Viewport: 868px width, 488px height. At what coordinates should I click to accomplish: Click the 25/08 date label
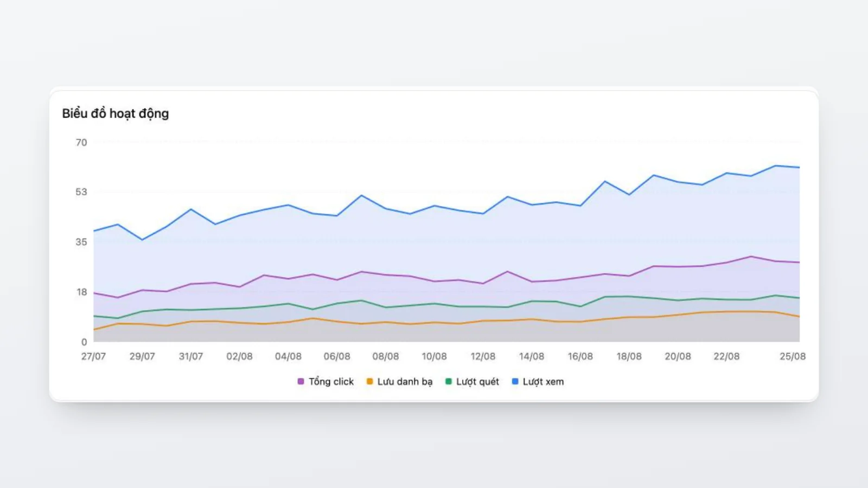[x=793, y=357]
